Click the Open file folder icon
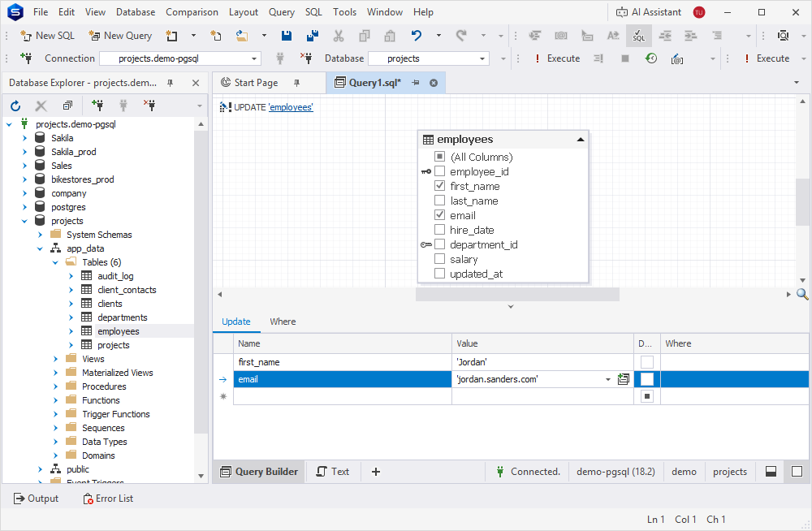This screenshot has width=812, height=531. pos(241,36)
